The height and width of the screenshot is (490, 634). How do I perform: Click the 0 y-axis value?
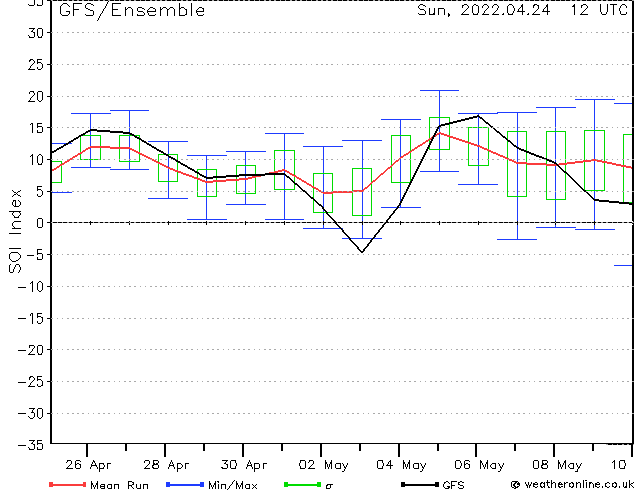coord(40,223)
